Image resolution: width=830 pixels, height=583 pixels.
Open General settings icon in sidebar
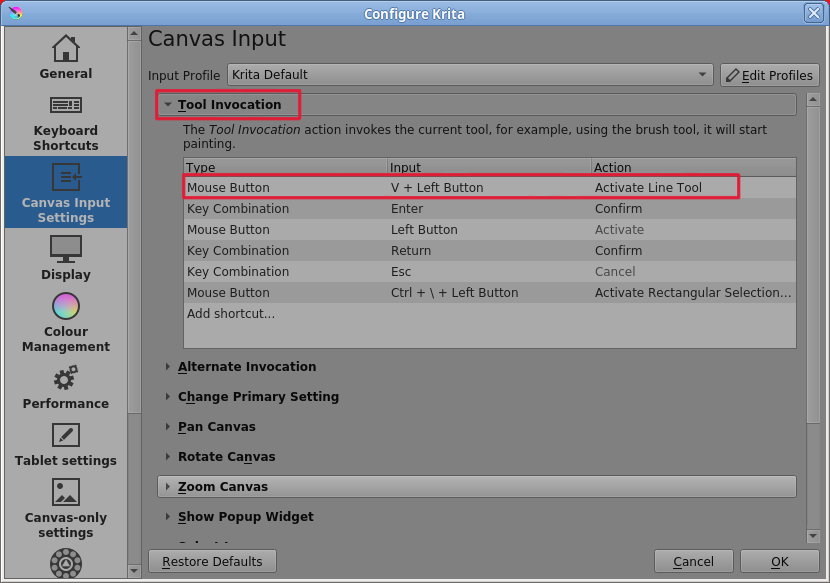[x=66, y=49]
